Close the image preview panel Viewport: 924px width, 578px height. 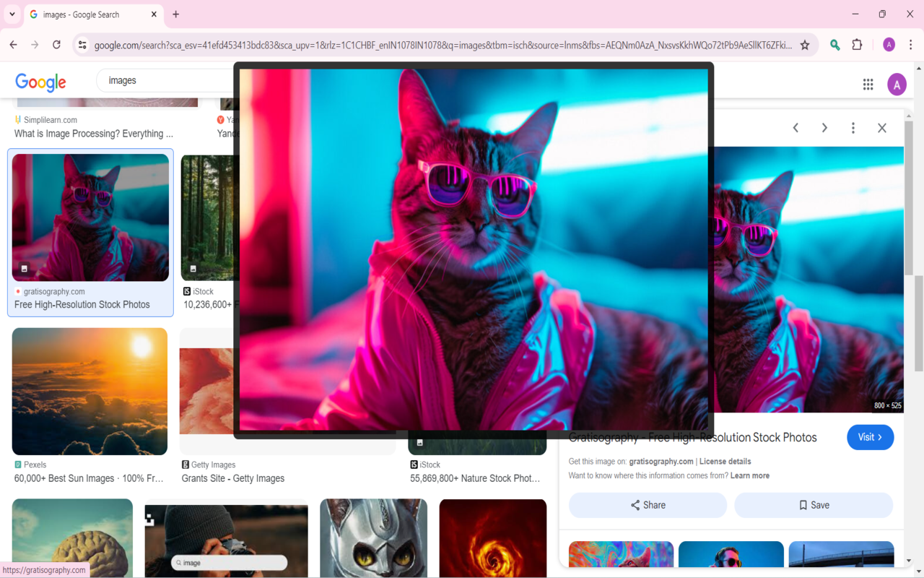pos(881,128)
